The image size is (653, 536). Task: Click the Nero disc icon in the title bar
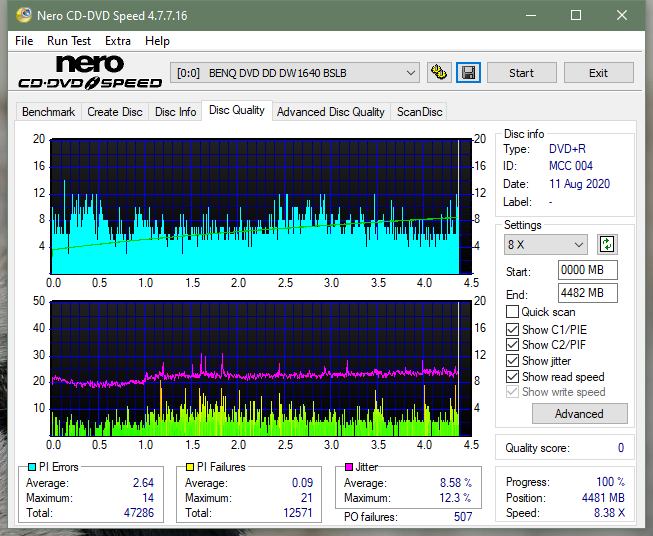[x=24, y=15]
